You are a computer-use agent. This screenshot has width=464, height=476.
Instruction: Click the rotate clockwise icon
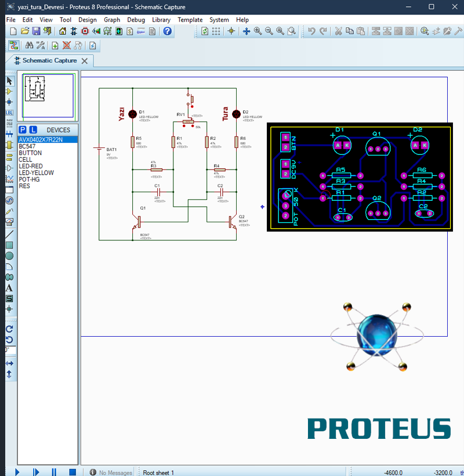9,329
